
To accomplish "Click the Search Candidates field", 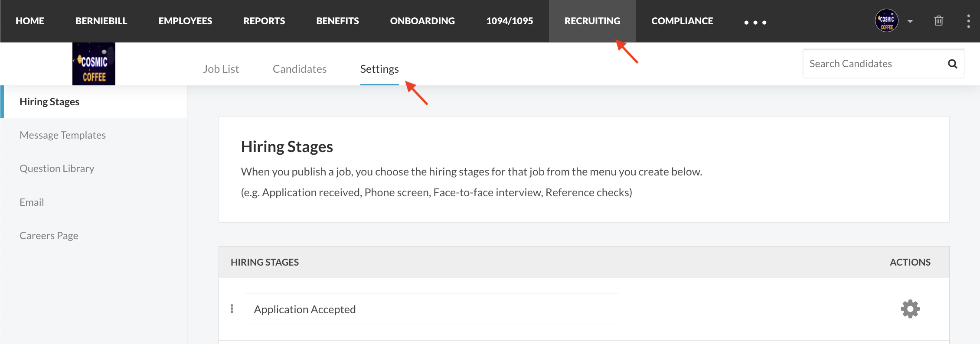I will click(875, 64).
